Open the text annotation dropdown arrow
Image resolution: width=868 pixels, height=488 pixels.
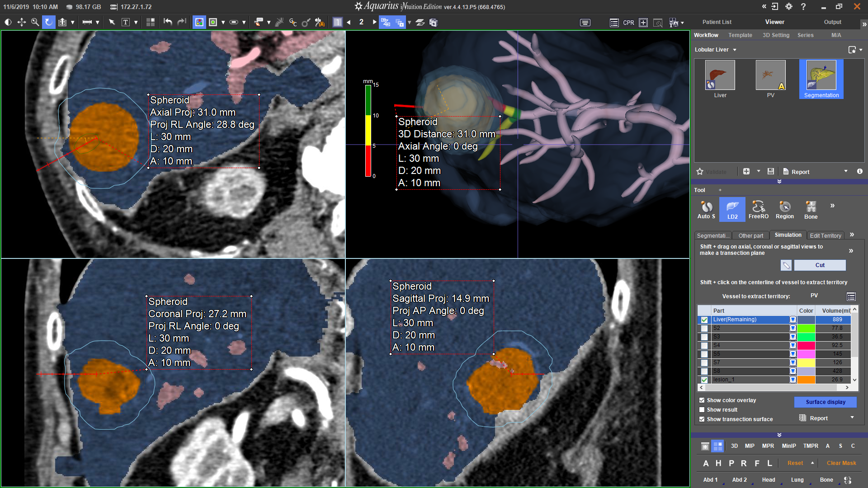tap(136, 22)
